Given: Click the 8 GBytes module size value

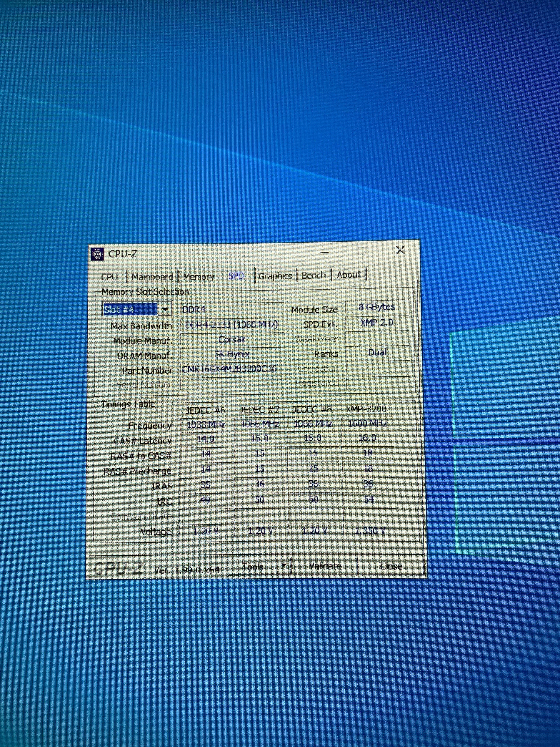Looking at the screenshot, I should (377, 307).
